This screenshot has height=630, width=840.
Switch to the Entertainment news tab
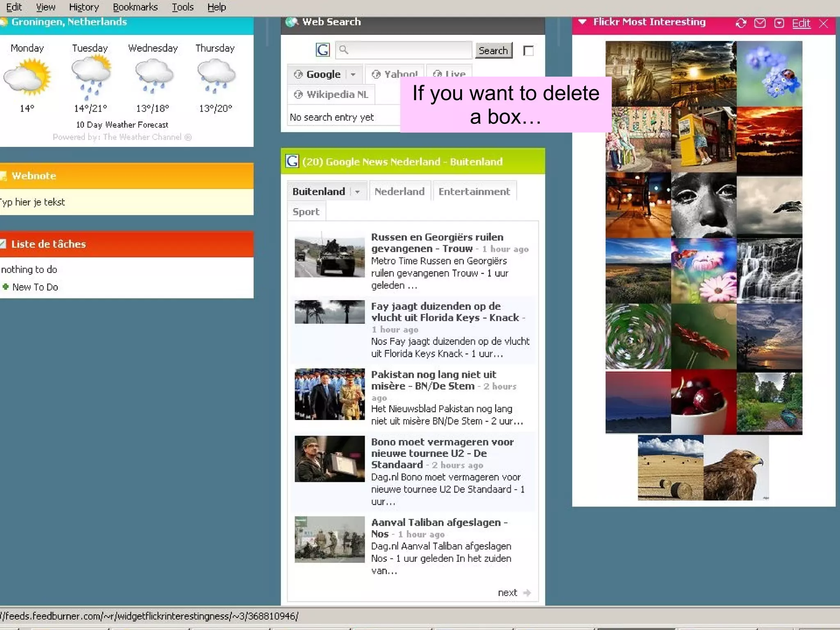tap(474, 192)
